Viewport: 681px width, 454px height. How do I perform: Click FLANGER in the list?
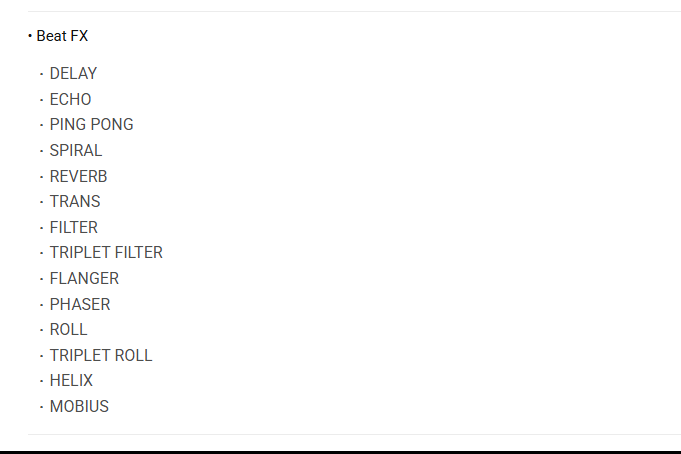(x=84, y=279)
